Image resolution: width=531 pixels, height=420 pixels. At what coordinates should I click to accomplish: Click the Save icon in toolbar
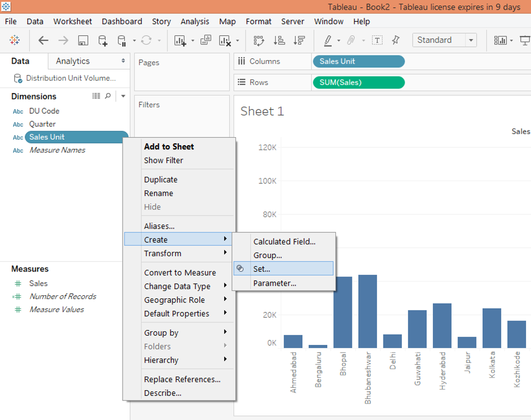coord(83,40)
